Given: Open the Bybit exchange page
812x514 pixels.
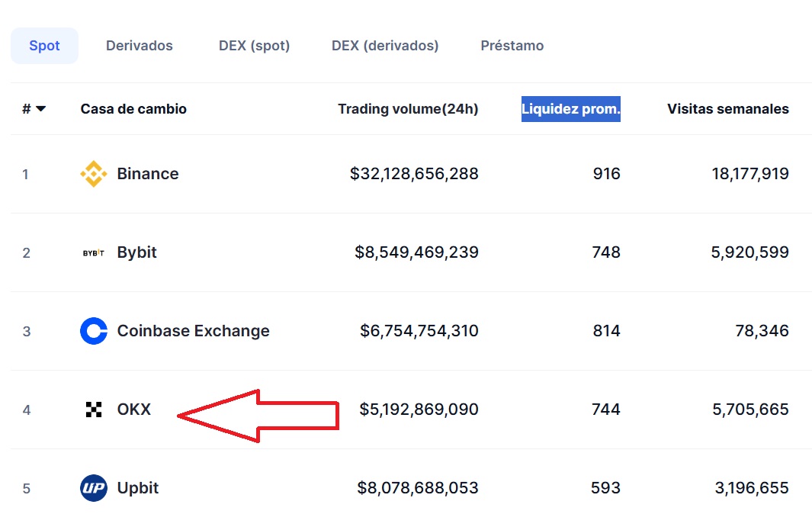Looking at the screenshot, I should (x=136, y=252).
